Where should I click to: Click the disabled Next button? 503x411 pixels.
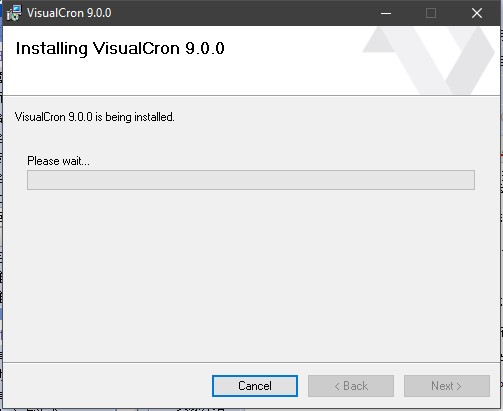coord(447,386)
